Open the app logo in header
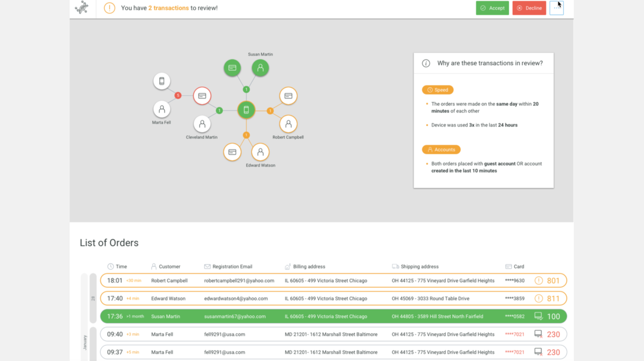This screenshot has width=644, height=361. click(x=82, y=7)
